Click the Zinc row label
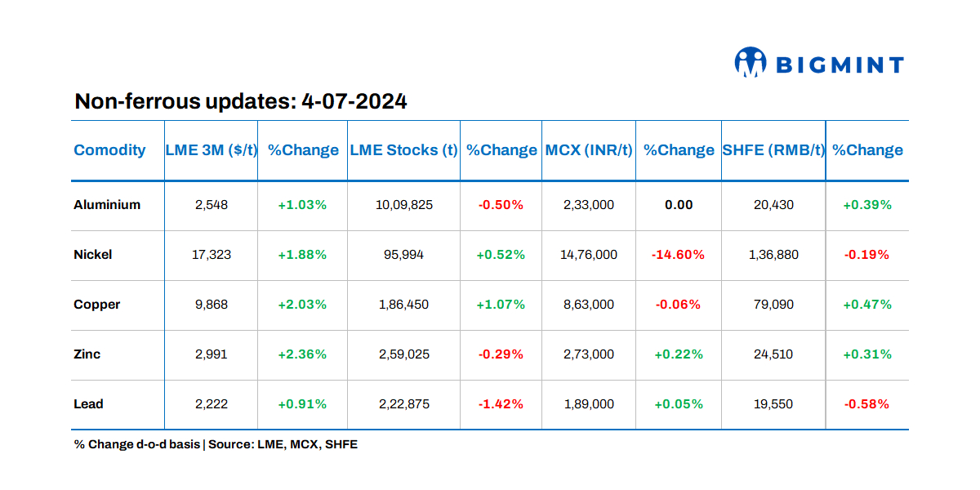The height and width of the screenshot is (490, 980). pos(87,354)
